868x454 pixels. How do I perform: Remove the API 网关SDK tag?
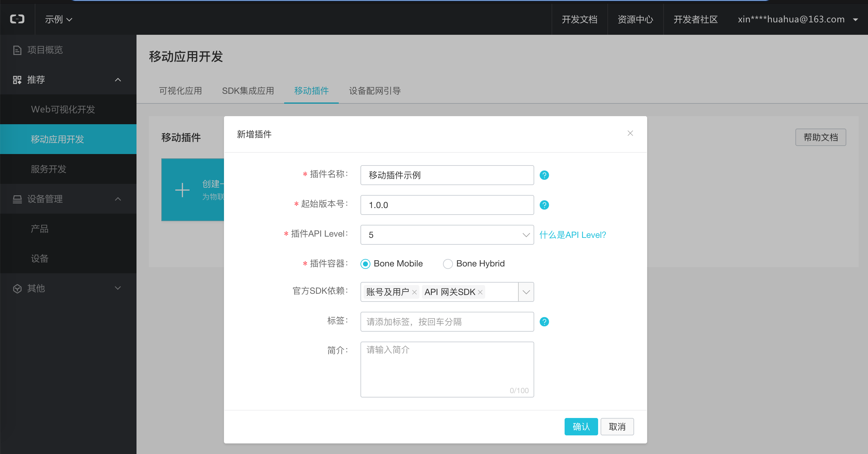(x=480, y=292)
